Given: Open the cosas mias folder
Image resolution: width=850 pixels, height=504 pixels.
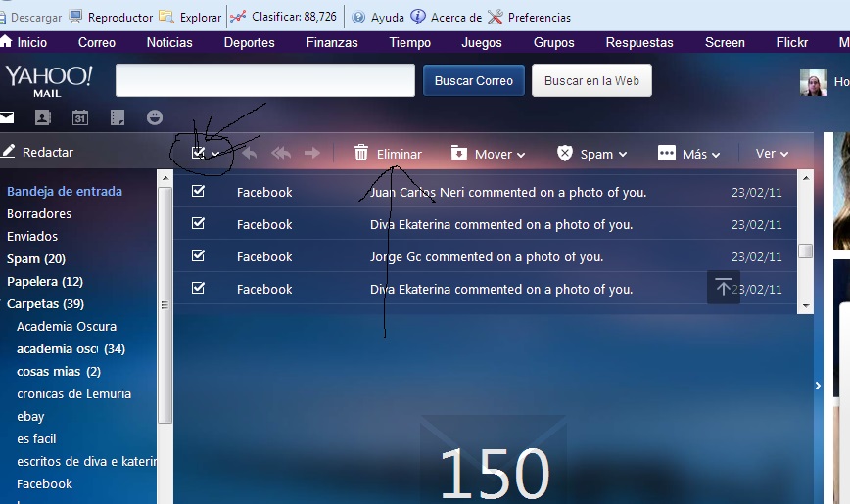Looking at the screenshot, I should 58,372.
